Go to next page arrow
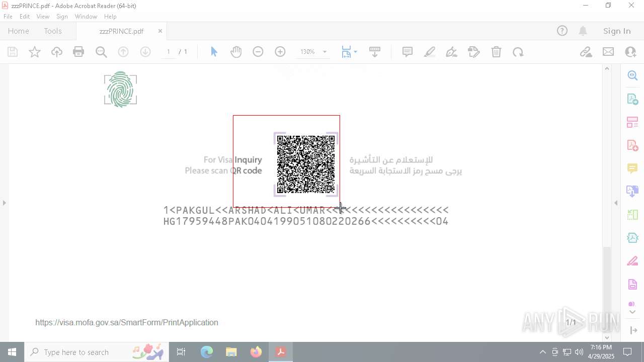 pyautogui.click(x=145, y=52)
